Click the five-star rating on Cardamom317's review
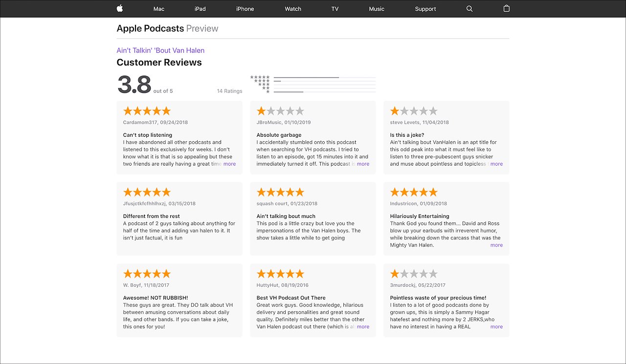This screenshot has height=364, width=626. (147, 111)
